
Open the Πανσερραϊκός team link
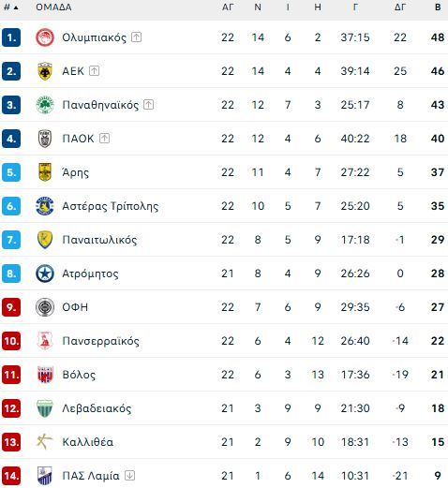(x=100, y=341)
